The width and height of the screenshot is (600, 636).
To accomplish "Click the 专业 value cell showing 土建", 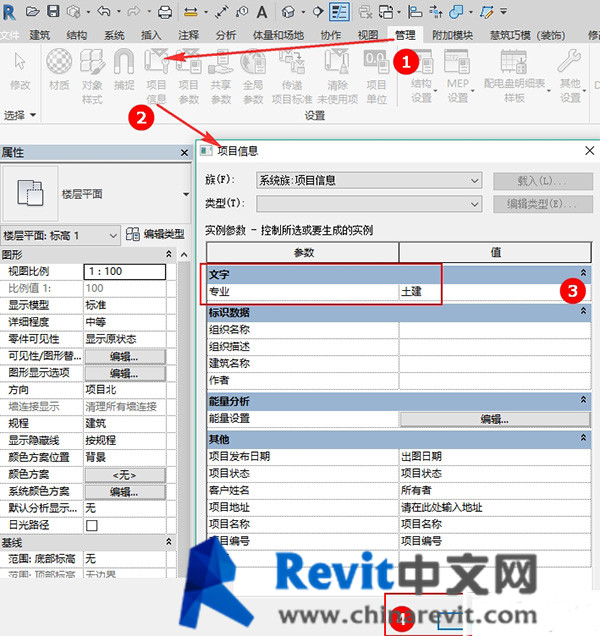I will point(495,292).
